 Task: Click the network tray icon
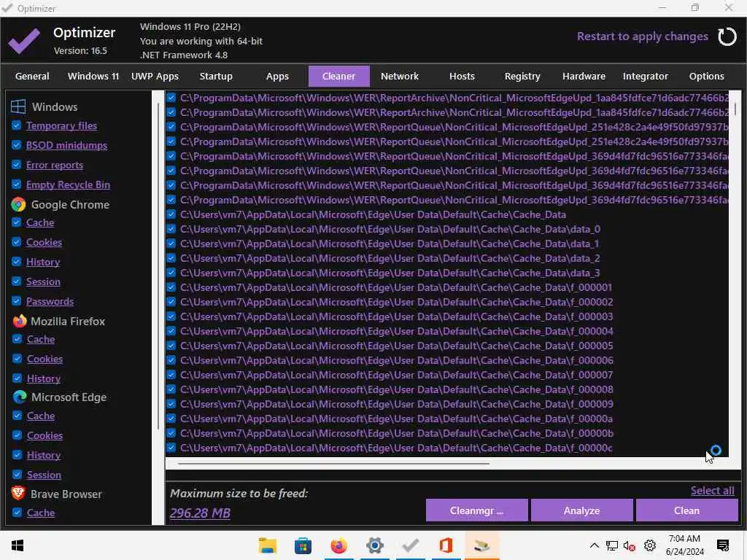[612, 545]
